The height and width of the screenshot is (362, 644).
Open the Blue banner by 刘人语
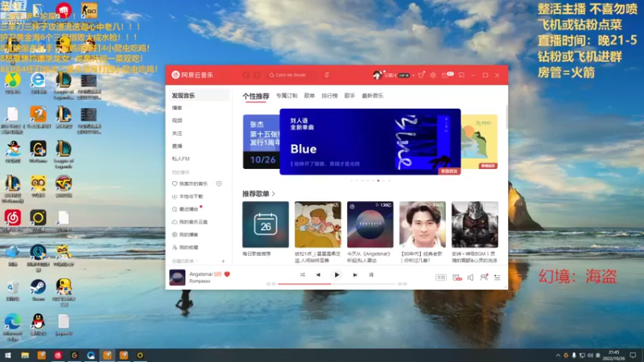[370, 142]
